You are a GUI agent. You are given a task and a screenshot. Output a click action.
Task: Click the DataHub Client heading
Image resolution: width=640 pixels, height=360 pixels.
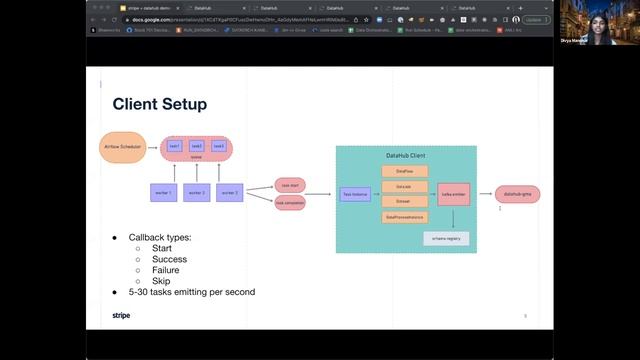405,156
